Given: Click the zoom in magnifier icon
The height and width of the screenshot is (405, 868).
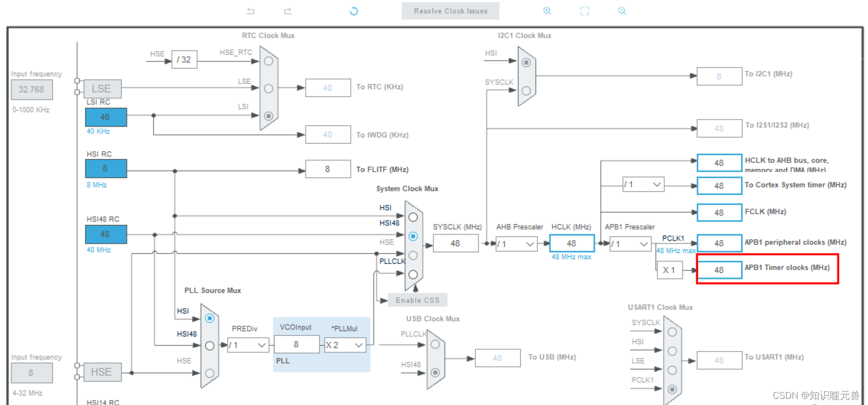Looking at the screenshot, I should pos(547,11).
